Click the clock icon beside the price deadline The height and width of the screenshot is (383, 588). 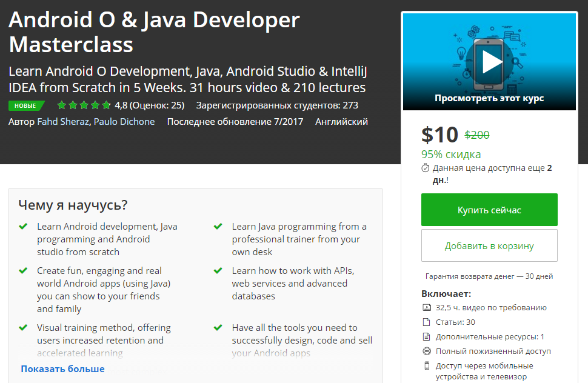[426, 168]
